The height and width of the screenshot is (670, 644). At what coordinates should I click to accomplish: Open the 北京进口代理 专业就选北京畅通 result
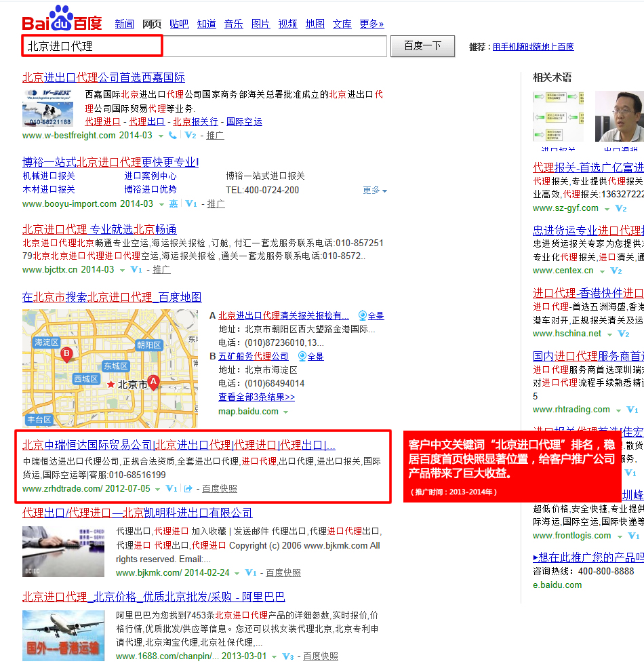click(100, 229)
